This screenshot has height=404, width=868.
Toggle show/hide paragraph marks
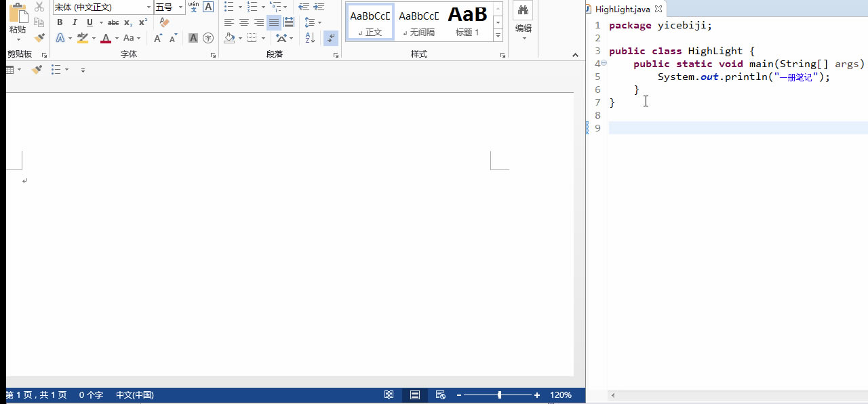(330, 38)
